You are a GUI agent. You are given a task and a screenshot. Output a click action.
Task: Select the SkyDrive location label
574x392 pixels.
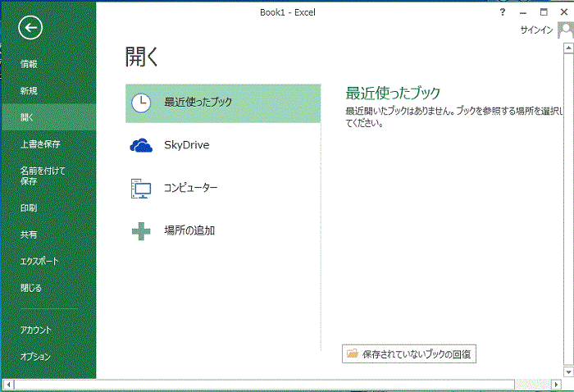187,145
